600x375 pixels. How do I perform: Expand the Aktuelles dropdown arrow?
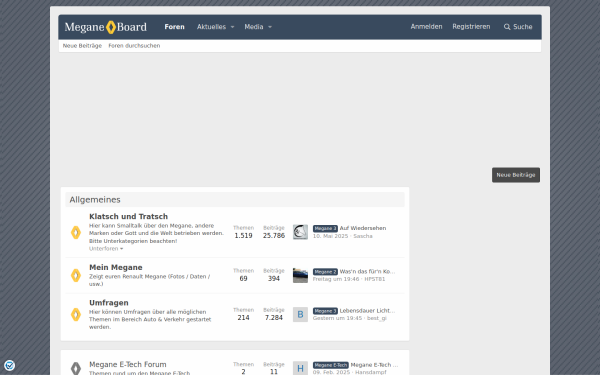click(232, 27)
